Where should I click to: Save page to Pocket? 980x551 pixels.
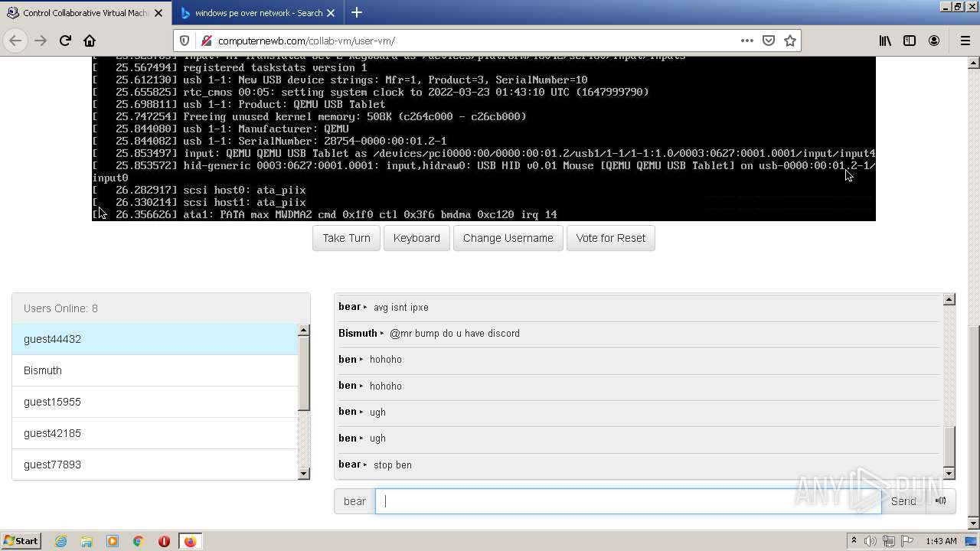769,41
